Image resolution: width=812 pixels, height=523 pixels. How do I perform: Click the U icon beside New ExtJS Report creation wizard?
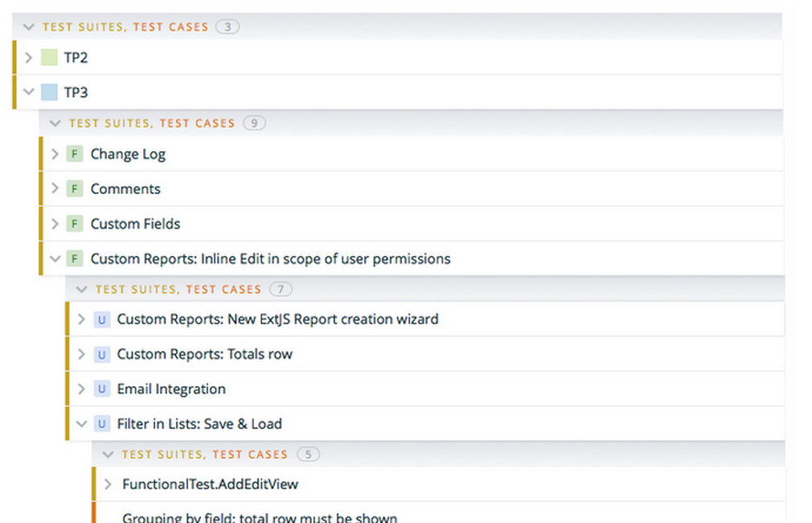click(x=101, y=319)
